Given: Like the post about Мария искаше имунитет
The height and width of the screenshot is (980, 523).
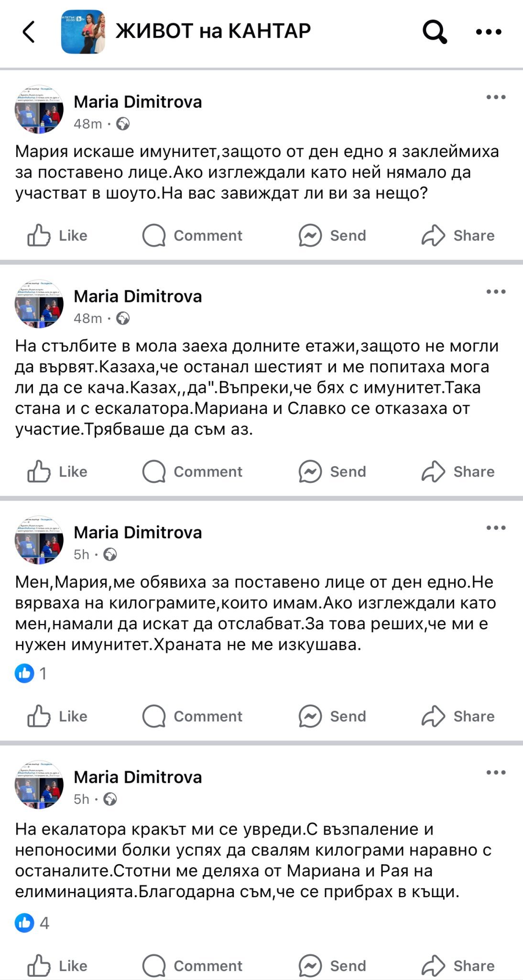Looking at the screenshot, I should [x=57, y=235].
